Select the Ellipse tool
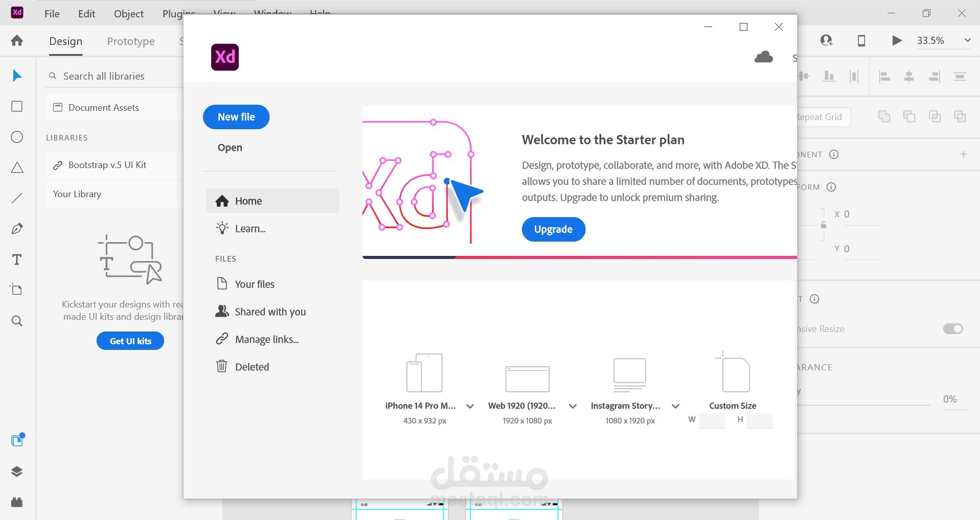 [17, 137]
